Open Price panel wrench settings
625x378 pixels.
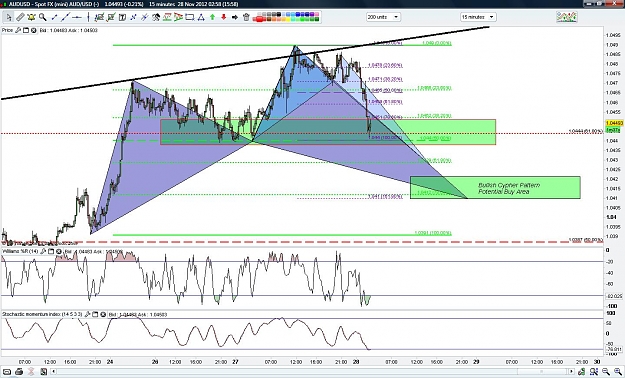tap(18, 30)
